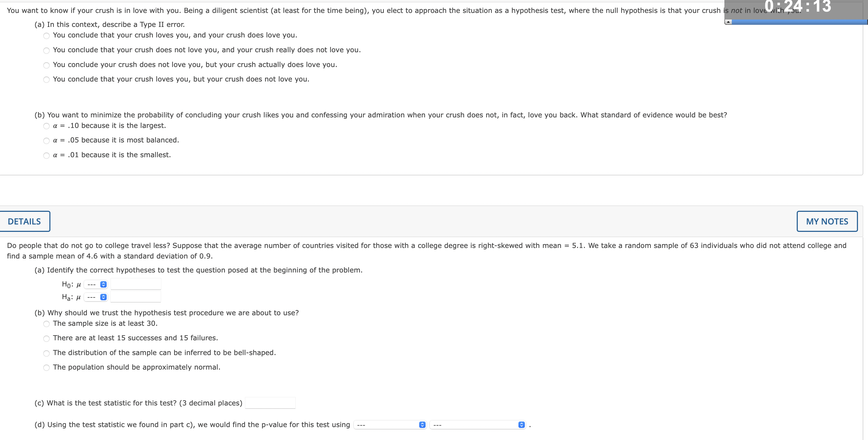The image size is (868, 440).
Task: Select "There are at least 15 successes and 15 failures"
Action: (x=46, y=338)
